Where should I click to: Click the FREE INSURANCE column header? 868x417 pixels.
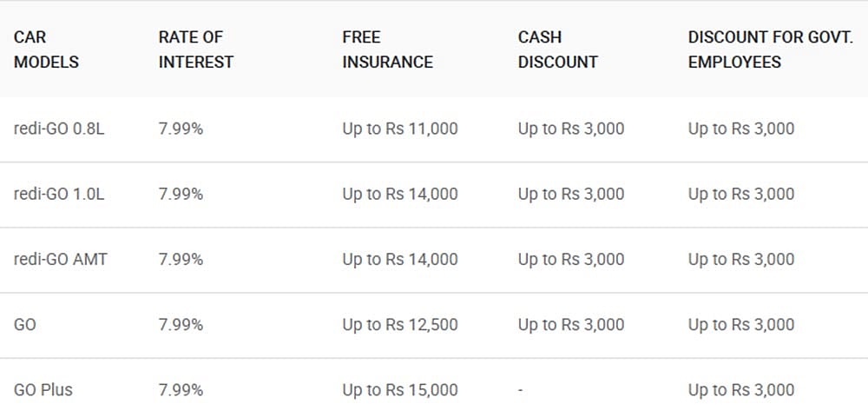[x=387, y=50]
